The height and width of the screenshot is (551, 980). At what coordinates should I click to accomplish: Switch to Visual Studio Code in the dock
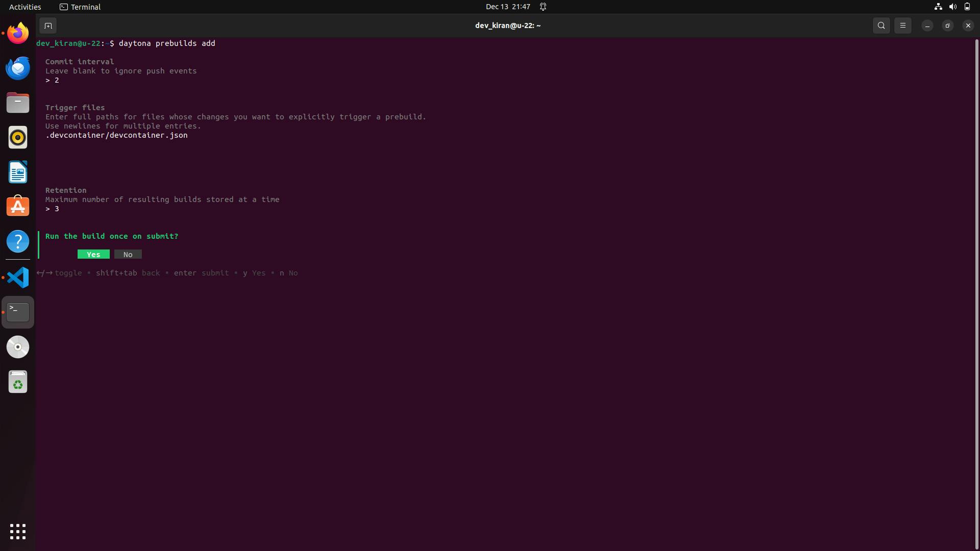tap(18, 278)
